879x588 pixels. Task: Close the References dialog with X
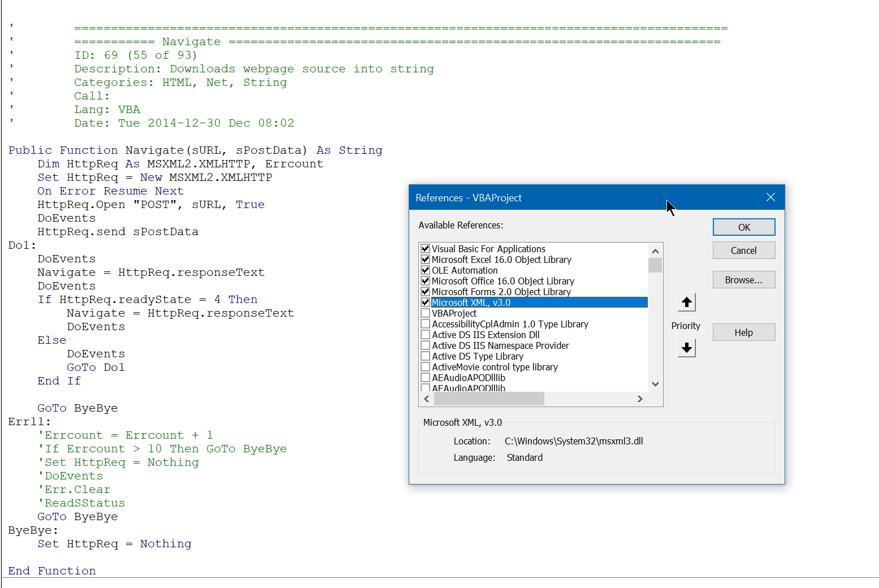click(770, 197)
